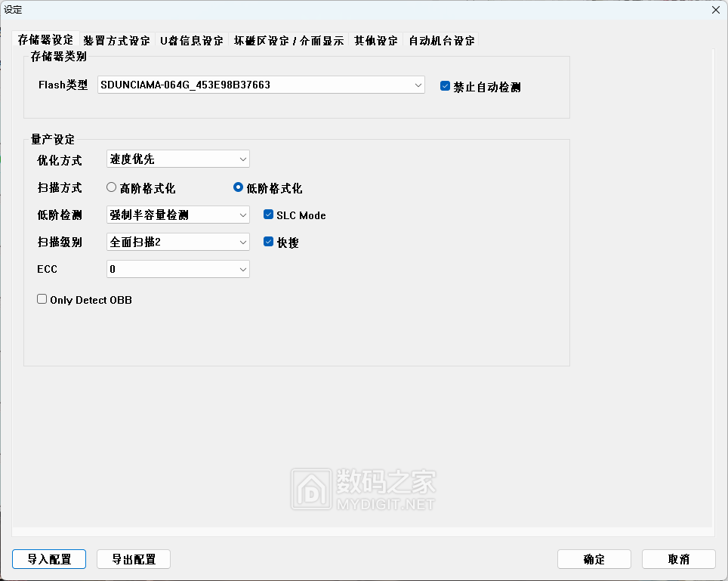728x581 pixels.
Task: Switch to the 存储器设定 tab
Action: [x=45, y=40]
